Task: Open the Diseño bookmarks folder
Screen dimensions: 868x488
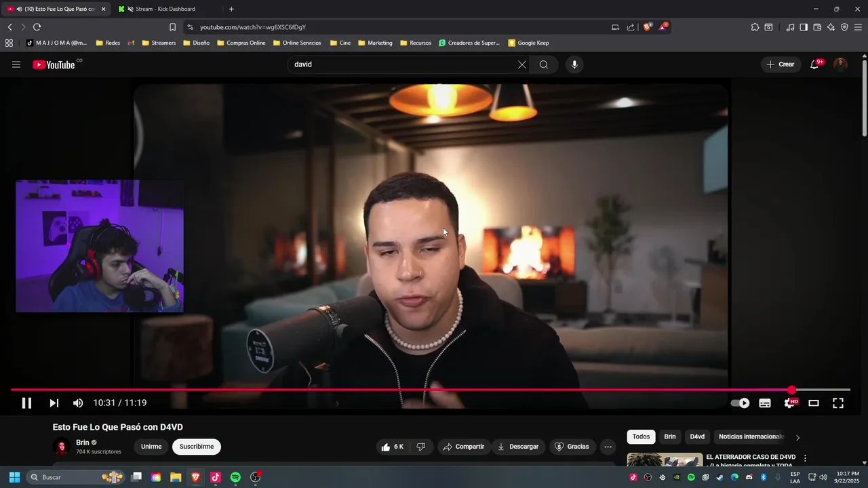Action: click(196, 43)
